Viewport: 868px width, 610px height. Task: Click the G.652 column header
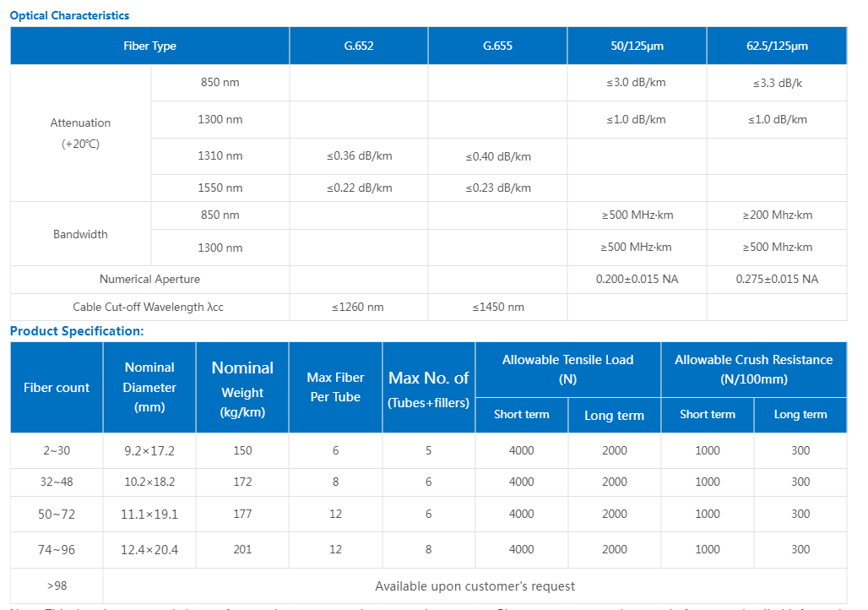tap(359, 46)
